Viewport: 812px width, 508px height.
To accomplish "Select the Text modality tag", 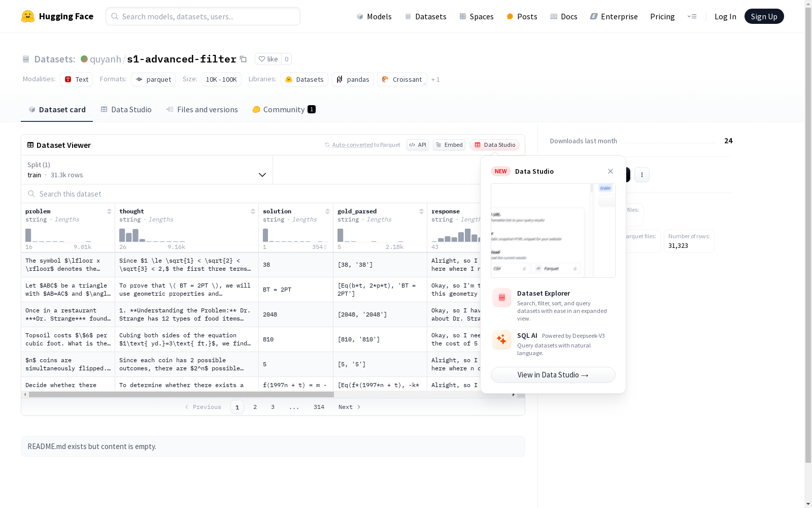I will click(77, 79).
